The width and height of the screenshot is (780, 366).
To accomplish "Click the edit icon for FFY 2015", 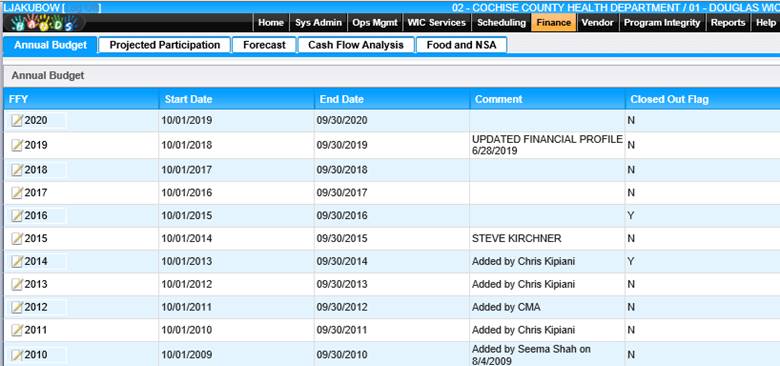I will (17, 239).
